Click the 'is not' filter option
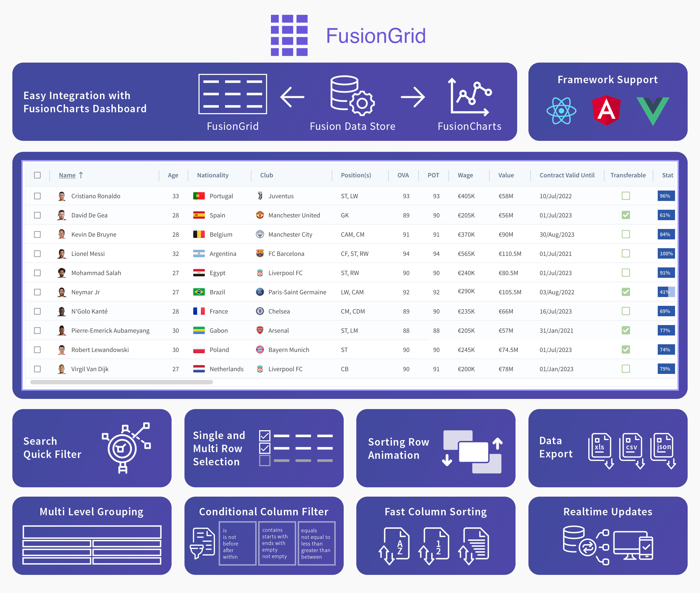Screen dimensions: 700x593 [x=229, y=537]
